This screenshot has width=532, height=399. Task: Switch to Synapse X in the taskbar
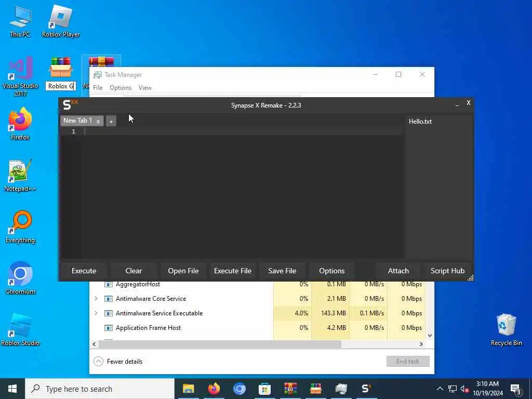(x=366, y=389)
